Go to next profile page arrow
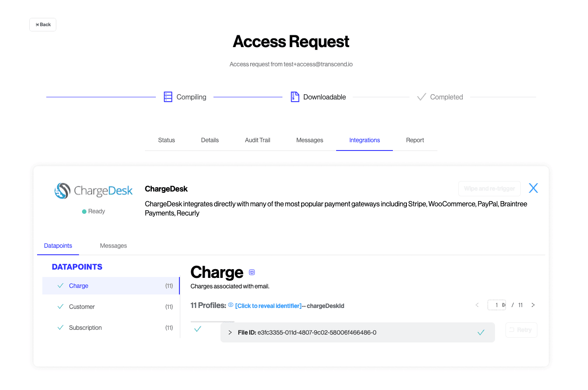 pyautogui.click(x=533, y=305)
